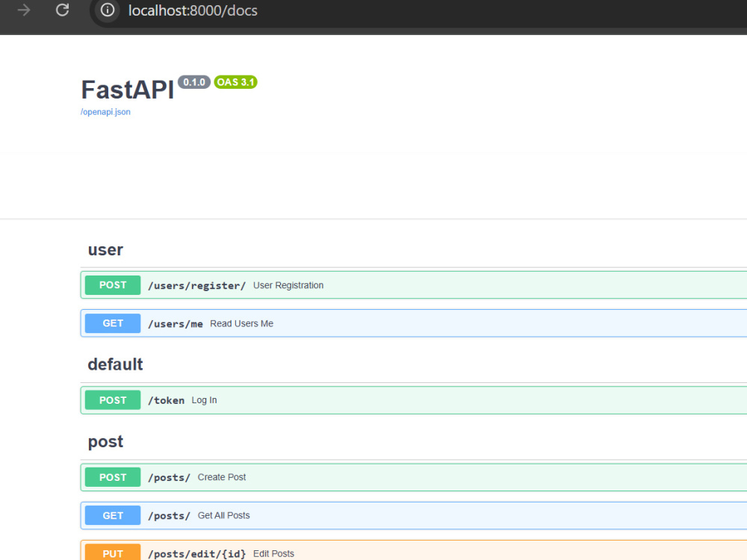Image resolution: width=747 pixels, height=560 pixels.
Task: Click the OAS 3.1 badge
Action: 235,82
